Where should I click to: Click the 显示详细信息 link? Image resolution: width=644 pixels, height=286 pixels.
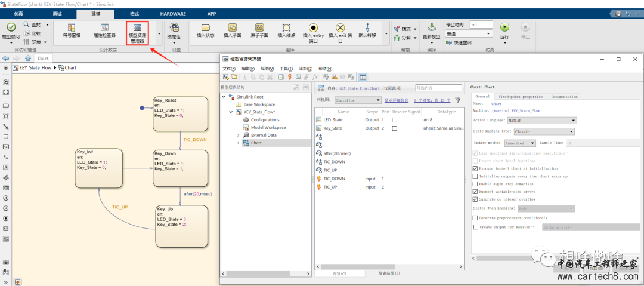click(397, 100)
